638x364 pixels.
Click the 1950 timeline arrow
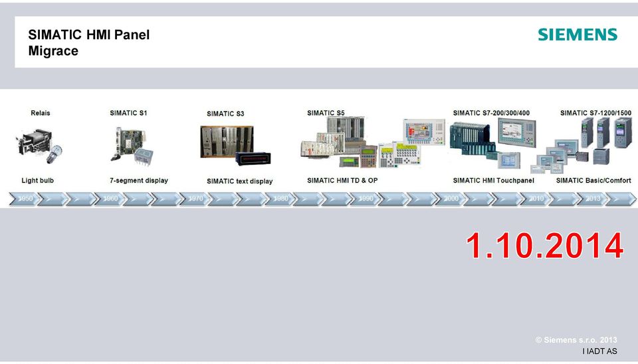point(25,199)
